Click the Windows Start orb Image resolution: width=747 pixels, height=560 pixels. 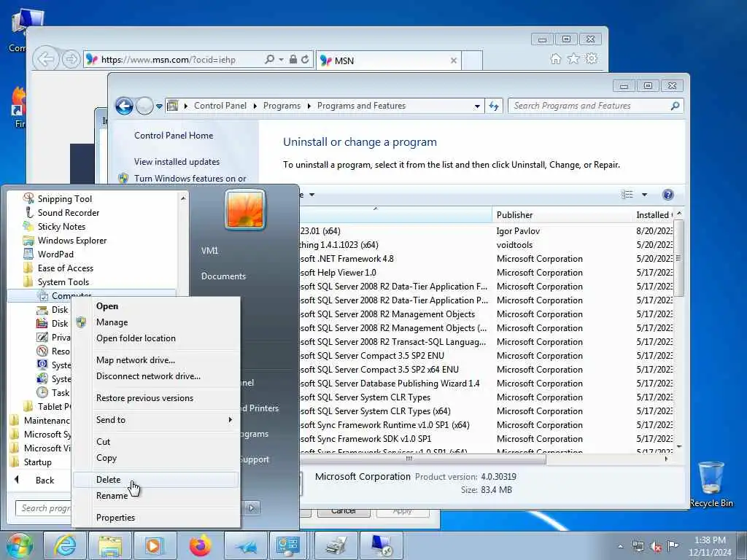click(x=19, y=545)
